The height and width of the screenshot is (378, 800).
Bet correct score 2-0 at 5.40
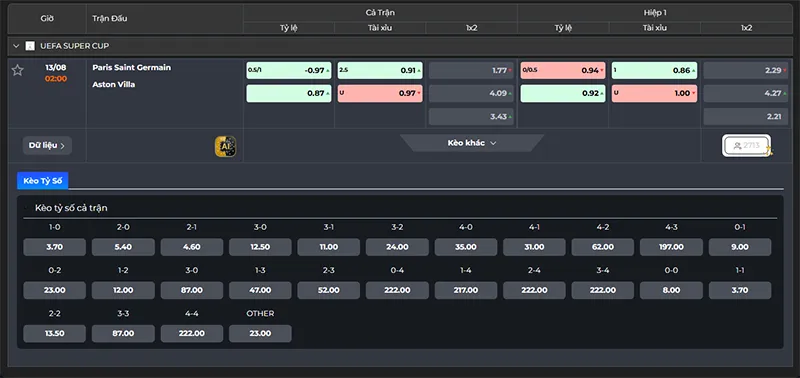123,247
